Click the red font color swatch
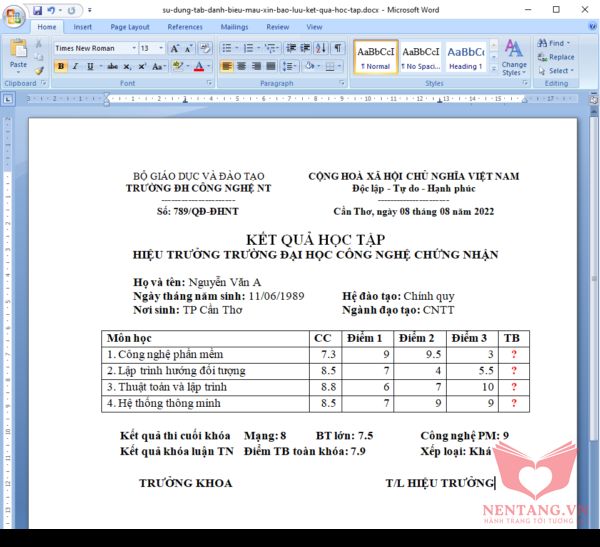Screen dimensions: 600x547 tap(198, 66)
